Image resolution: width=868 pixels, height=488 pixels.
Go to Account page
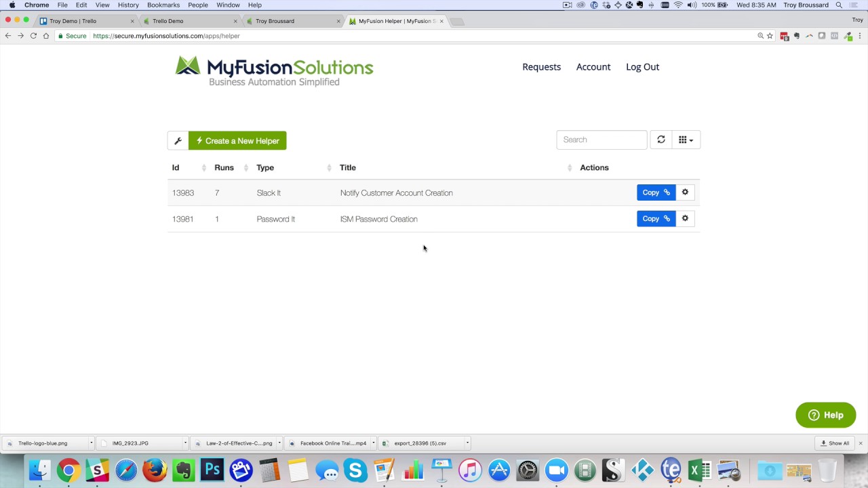(593, 66)
